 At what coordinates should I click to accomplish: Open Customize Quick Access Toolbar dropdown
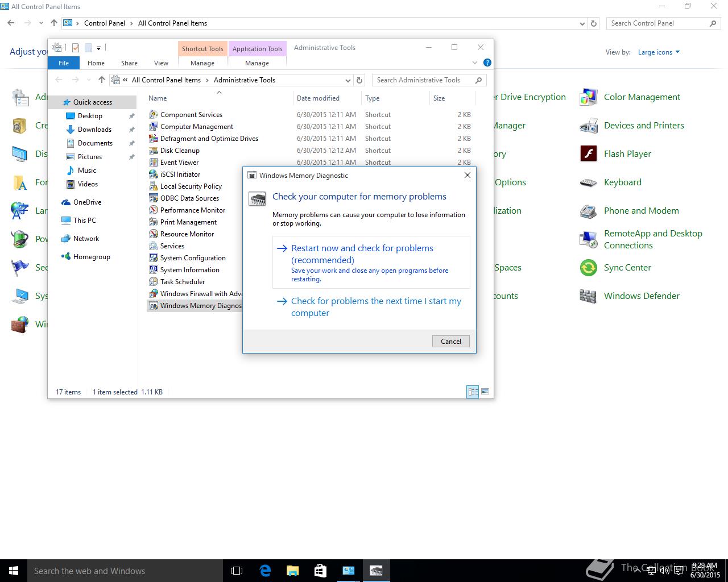click(x=98, y=48)
